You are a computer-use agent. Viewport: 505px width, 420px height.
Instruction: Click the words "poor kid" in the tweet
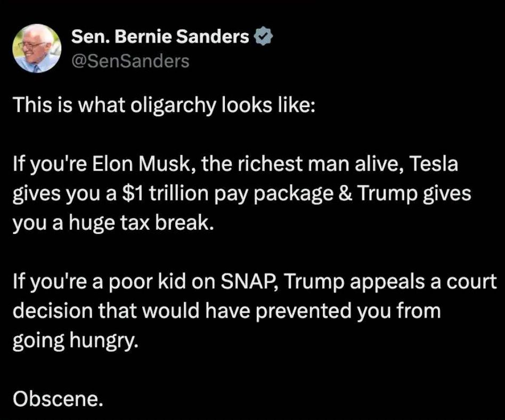(148, 282)
